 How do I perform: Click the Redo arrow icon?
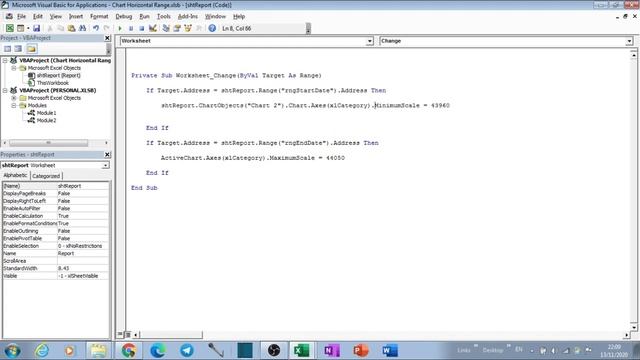(107, 28)
